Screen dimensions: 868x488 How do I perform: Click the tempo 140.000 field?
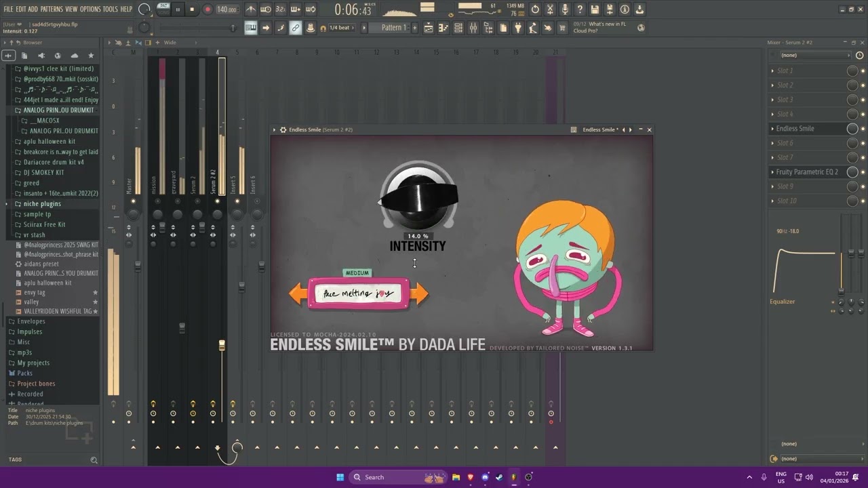point(227,9)
